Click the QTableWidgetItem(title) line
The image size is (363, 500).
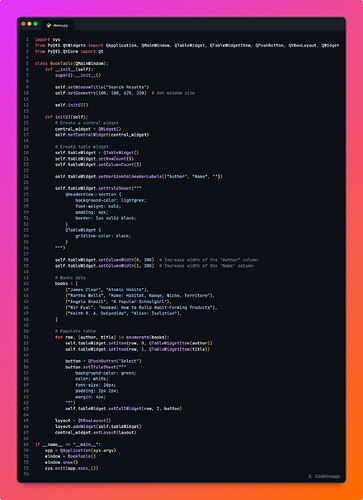138,349
